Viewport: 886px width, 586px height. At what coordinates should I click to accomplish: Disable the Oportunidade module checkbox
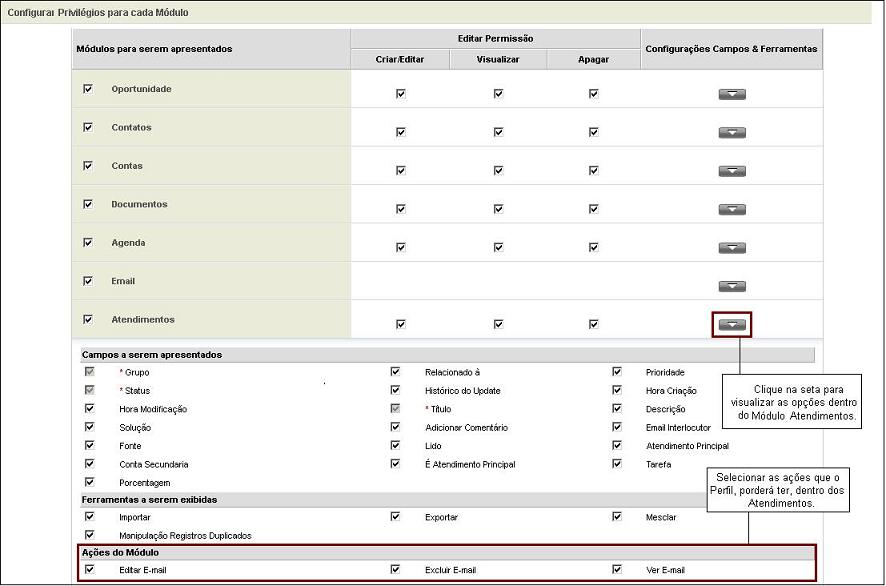88,88
